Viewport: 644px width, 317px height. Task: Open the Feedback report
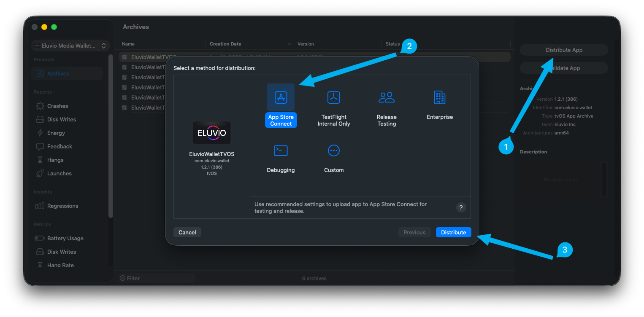click(x=67, y=146)
